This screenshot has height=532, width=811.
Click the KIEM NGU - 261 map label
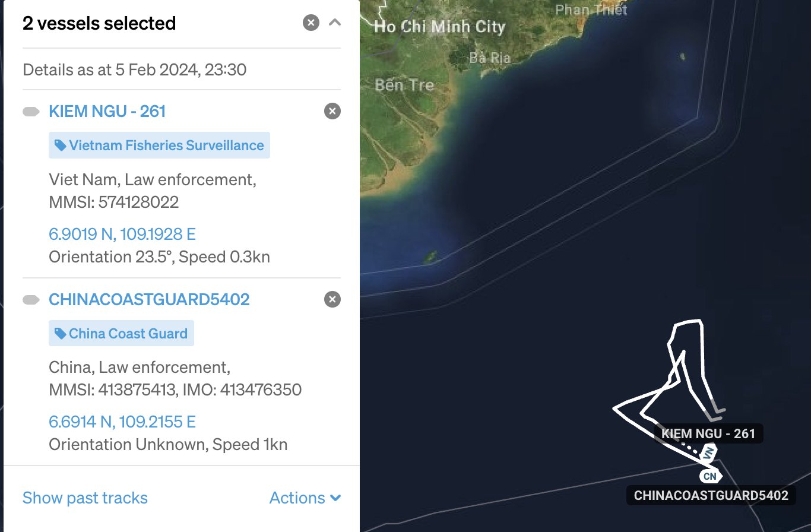click(708, 434)
